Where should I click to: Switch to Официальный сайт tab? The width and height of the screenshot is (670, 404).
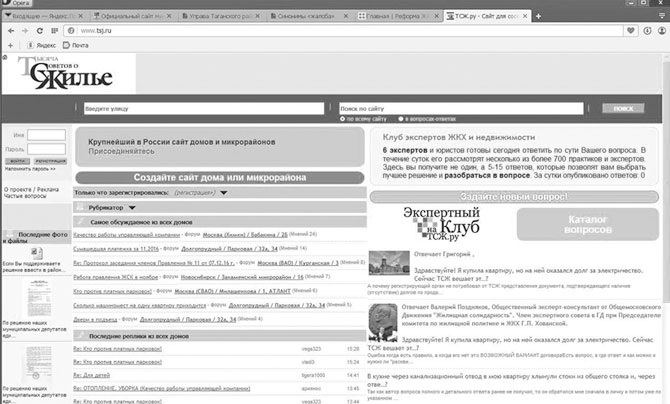point(133,16)
